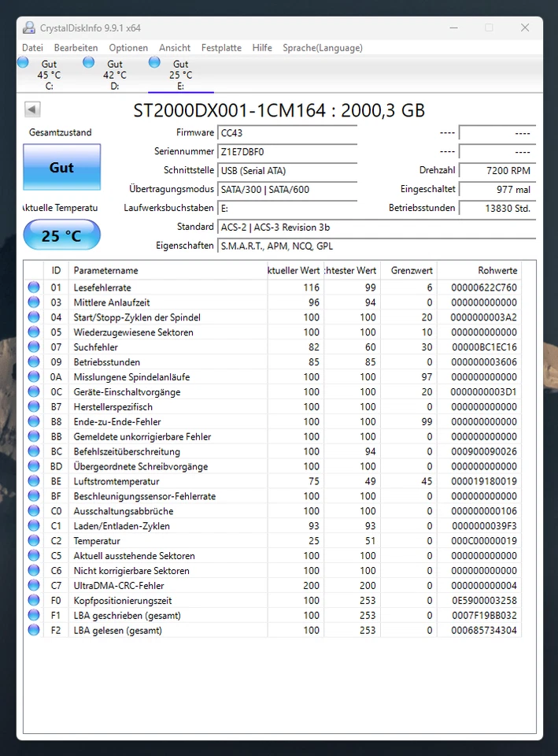558x756 pixels.
Task: Click the Drehzahl field 7200 RPM
Action: click(497, 170)
